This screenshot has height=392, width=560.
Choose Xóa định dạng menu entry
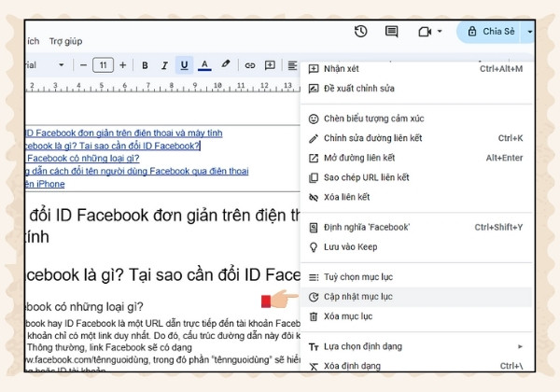(x=415, y=366)
